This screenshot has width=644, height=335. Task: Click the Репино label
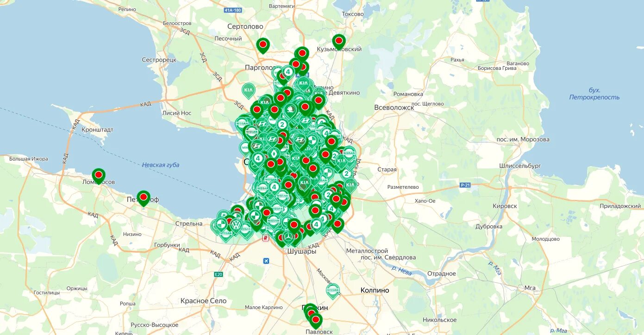coord(127,9)
